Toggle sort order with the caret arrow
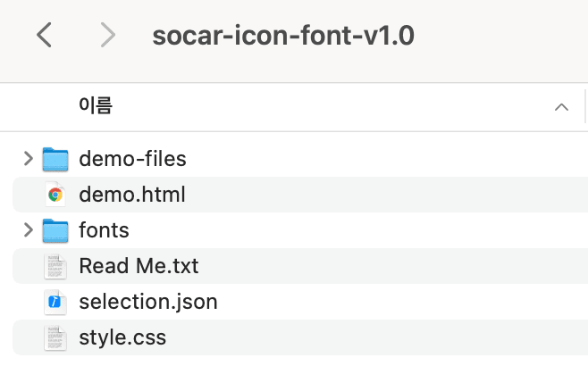This screenshot has width=588, height=366. 561,107
